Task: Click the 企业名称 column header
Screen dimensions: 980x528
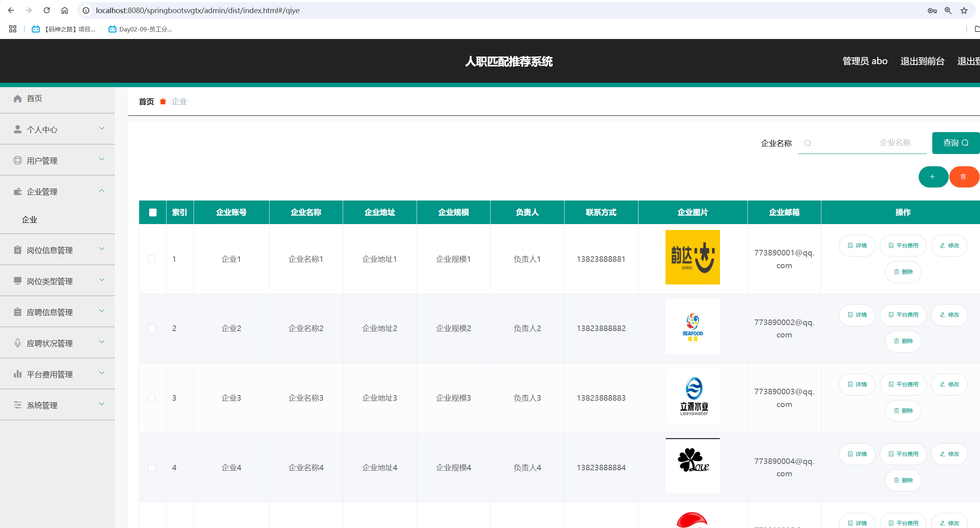Action: [x=306, y=212]
